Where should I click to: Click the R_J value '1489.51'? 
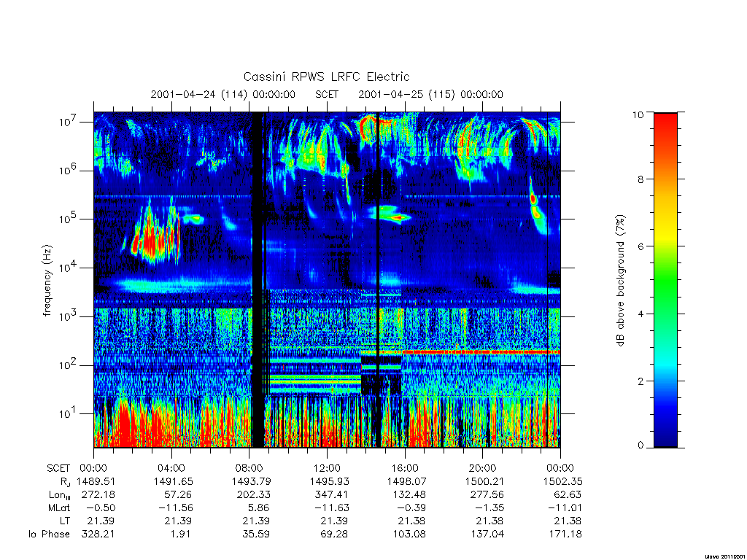96,481
